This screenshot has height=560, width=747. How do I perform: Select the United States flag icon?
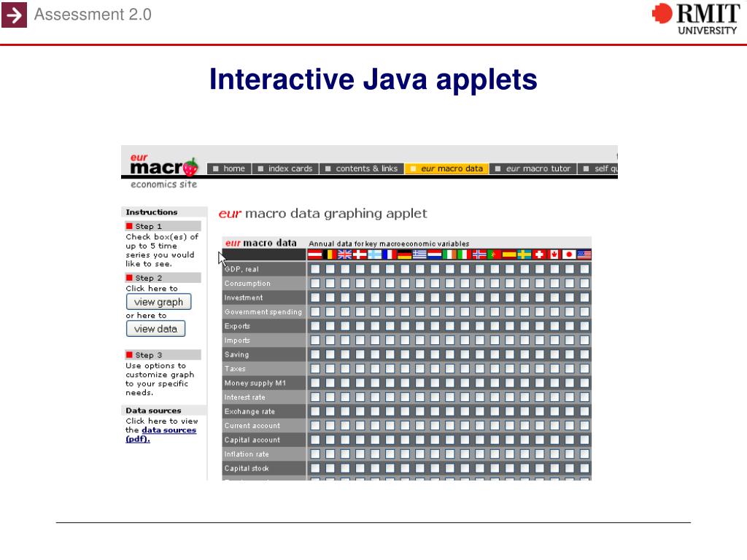pos(584,254)
